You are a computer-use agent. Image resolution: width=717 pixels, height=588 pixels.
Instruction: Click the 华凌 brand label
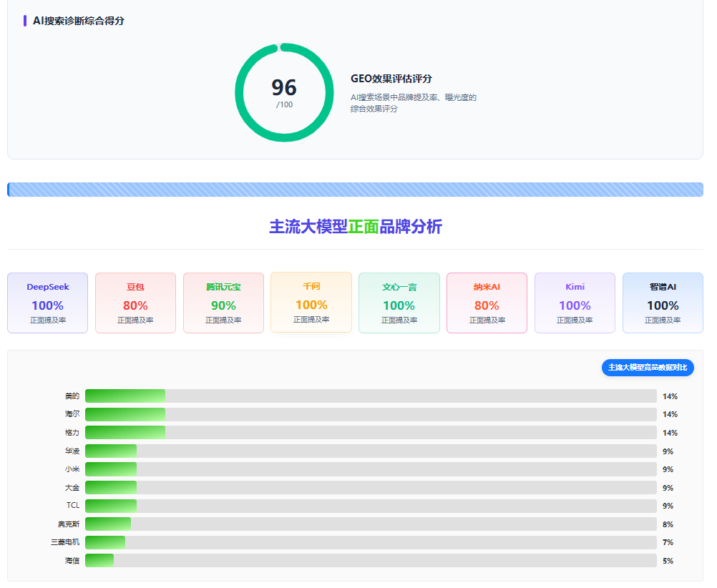point(72,451)
